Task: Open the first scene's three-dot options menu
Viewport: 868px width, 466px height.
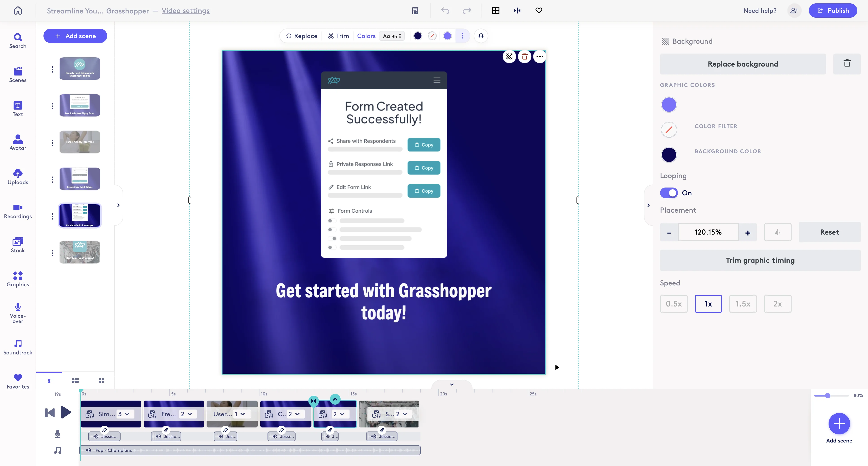Action: pyautogui.click(x=53, y=69)
